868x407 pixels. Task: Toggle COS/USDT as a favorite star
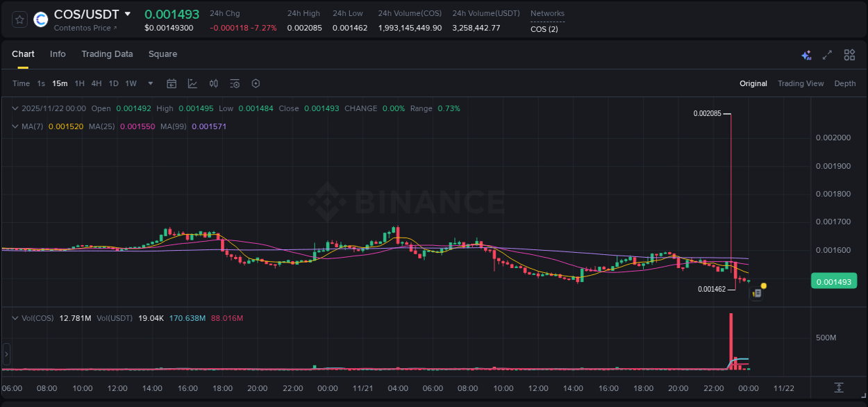click(x=19, y=19)
